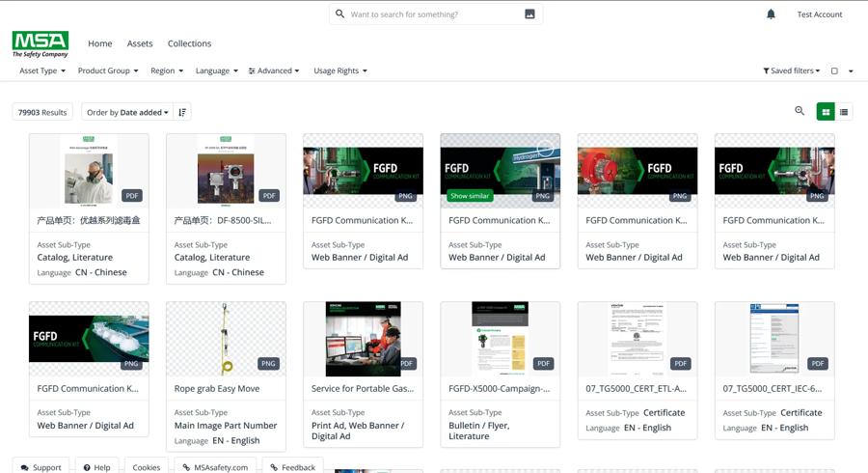Click the image search icon in search bar
This screenshot has height=473, width=868.
(x=529, y=14)
